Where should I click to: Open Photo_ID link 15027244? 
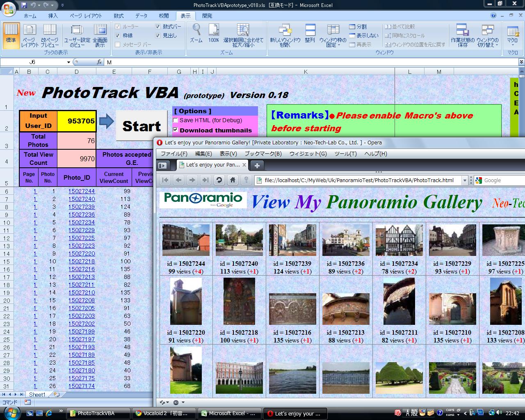82,191
